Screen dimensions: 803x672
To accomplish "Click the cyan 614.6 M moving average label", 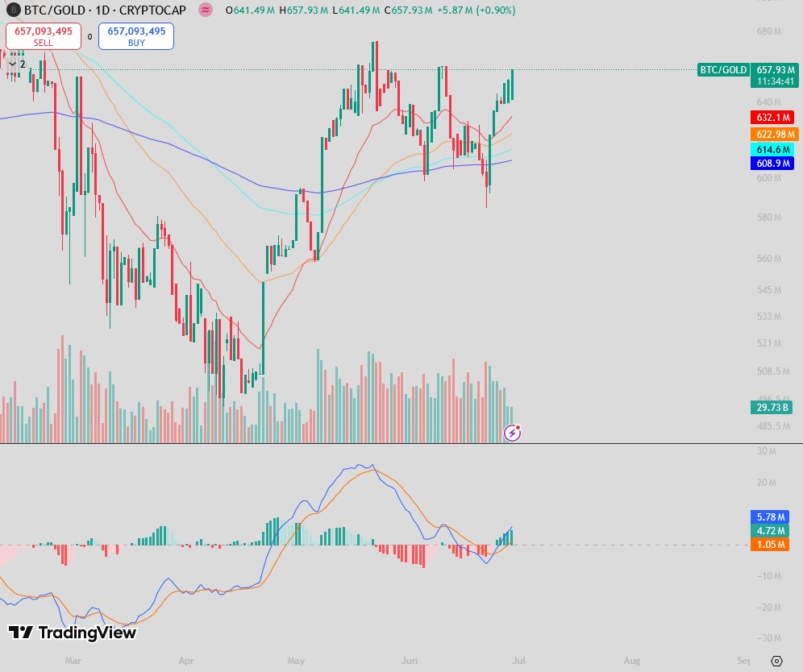I will click(772, 149).
